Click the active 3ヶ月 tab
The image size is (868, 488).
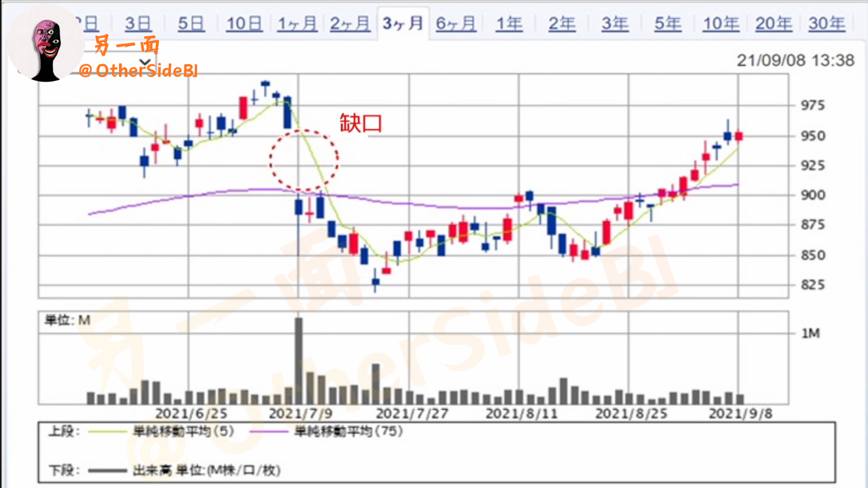[x=403, y=23]
